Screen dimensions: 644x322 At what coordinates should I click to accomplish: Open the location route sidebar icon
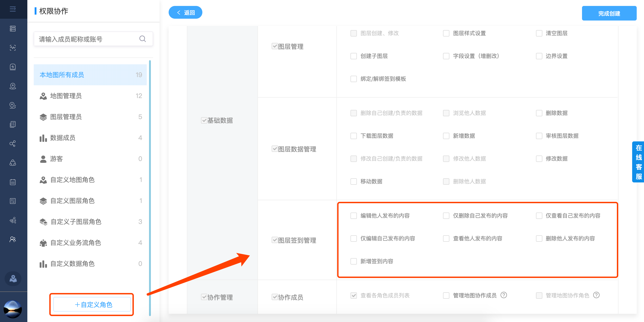(x=13, y=105)
